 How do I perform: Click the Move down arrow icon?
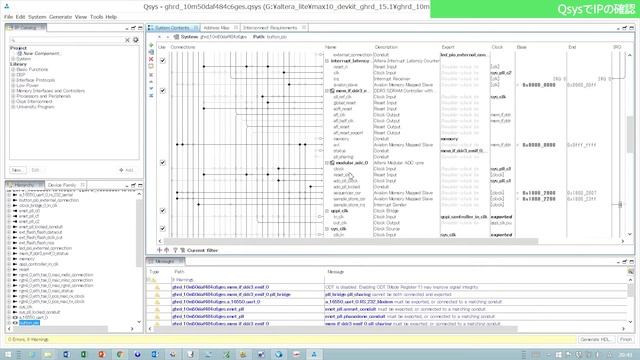click(x=151, y=88)
